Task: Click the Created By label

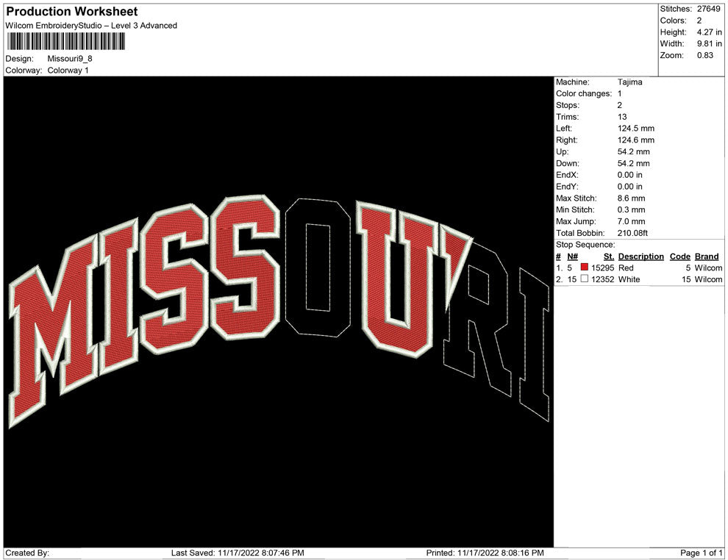Action: click(27, 553)
